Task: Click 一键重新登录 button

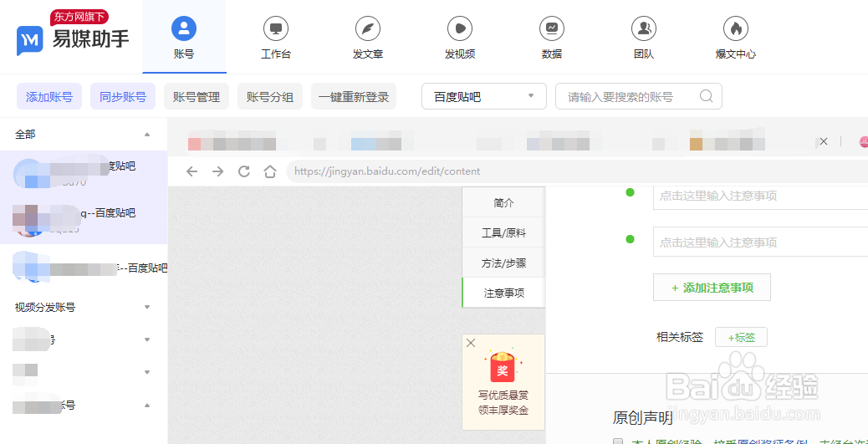Action: tap(354, 97)
